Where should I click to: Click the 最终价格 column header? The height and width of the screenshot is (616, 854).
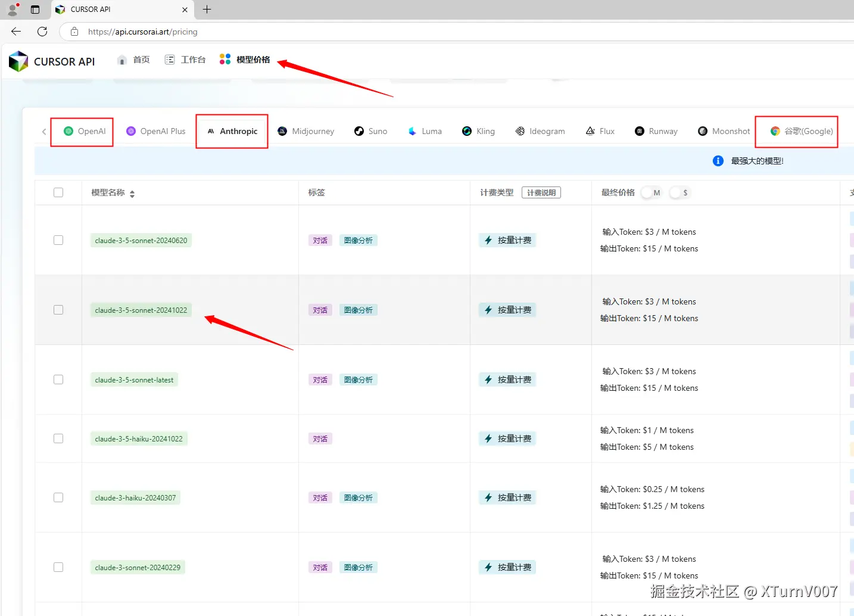tap(618, 192)
